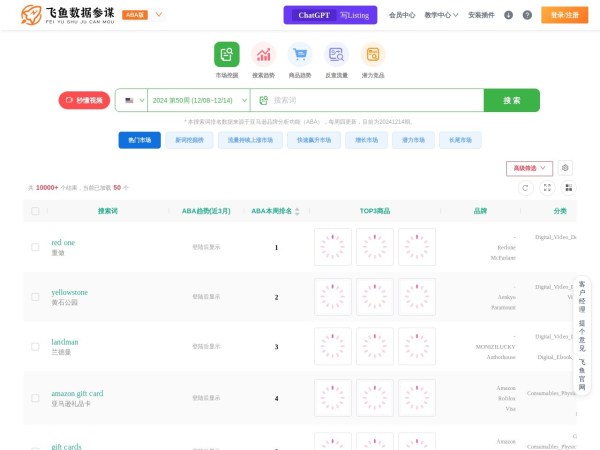Tick the select-all checkbox in table header
The image size is (600, 450).
[35, 211]
